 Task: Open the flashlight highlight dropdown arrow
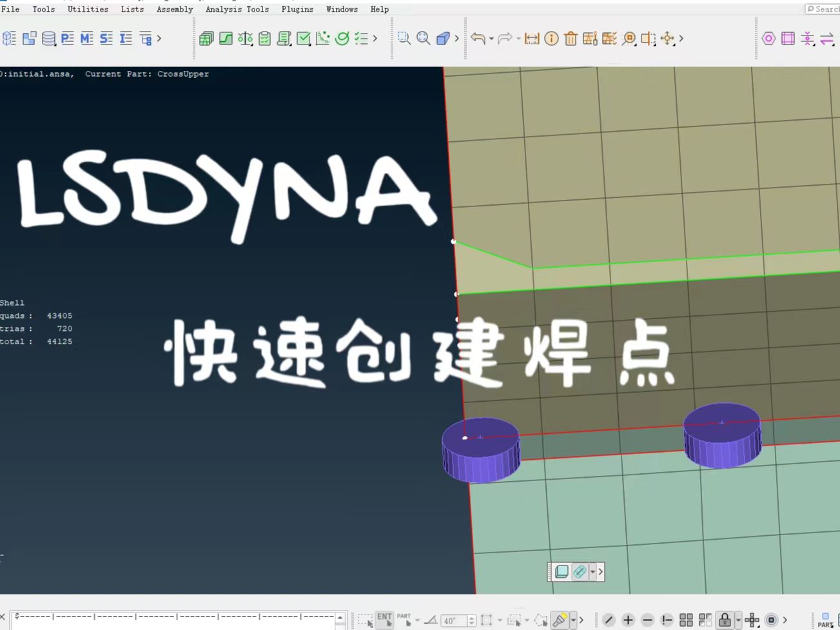(573, 620)
